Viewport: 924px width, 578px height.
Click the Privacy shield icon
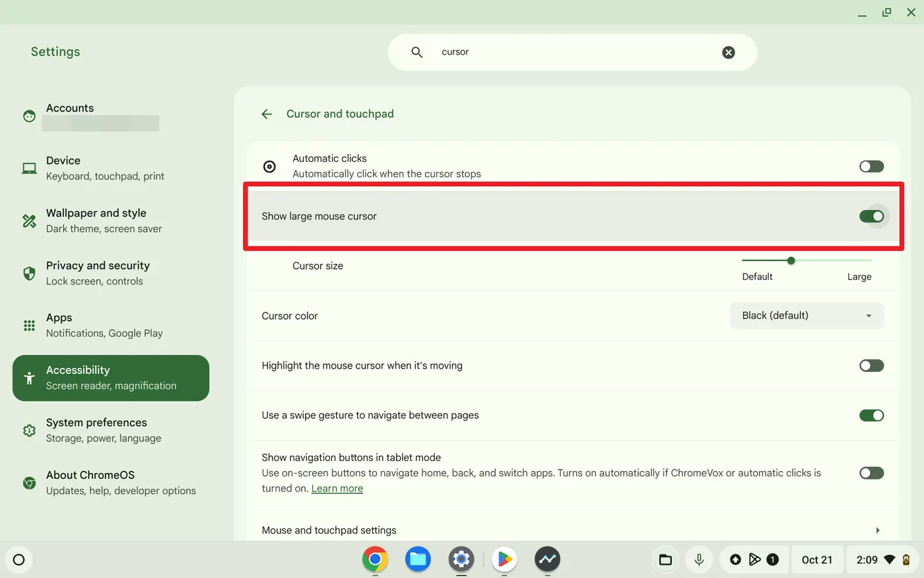(x=29, y=273)
